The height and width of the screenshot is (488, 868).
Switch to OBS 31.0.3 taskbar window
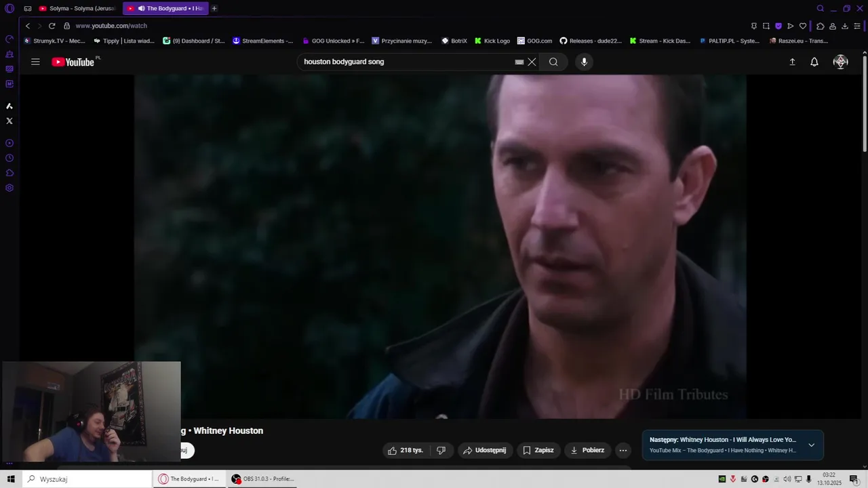262,479
